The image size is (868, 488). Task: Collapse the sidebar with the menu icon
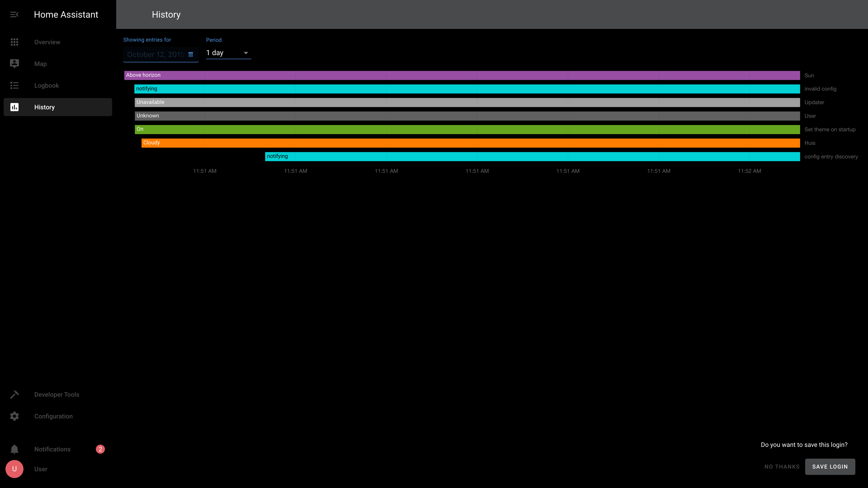tap(14, 14)
